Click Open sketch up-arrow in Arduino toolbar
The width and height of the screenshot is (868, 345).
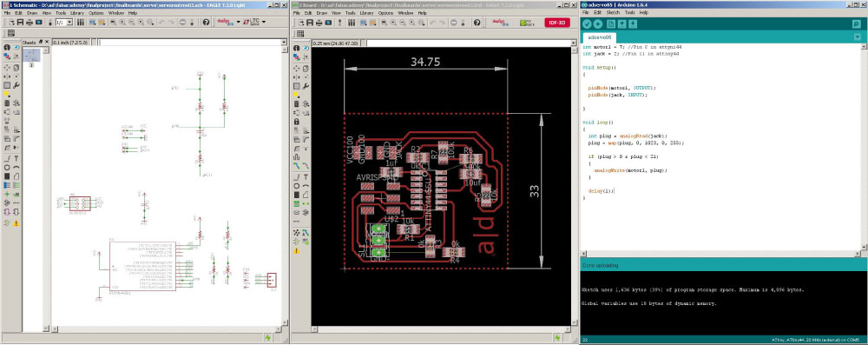(x=622, y=23)
